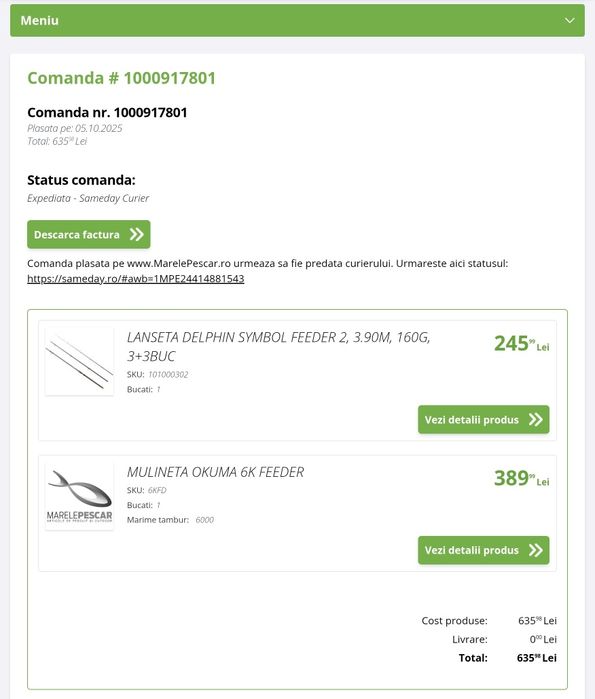Open the MarelePescar logo thumbnail for Okuma reel

(79, 496)
